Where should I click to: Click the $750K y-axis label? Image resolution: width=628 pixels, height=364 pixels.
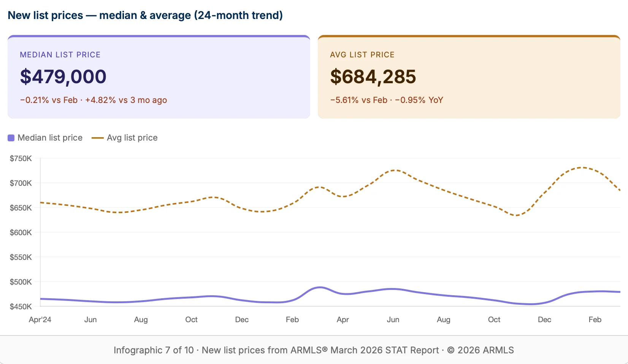[x=21, y=158]
